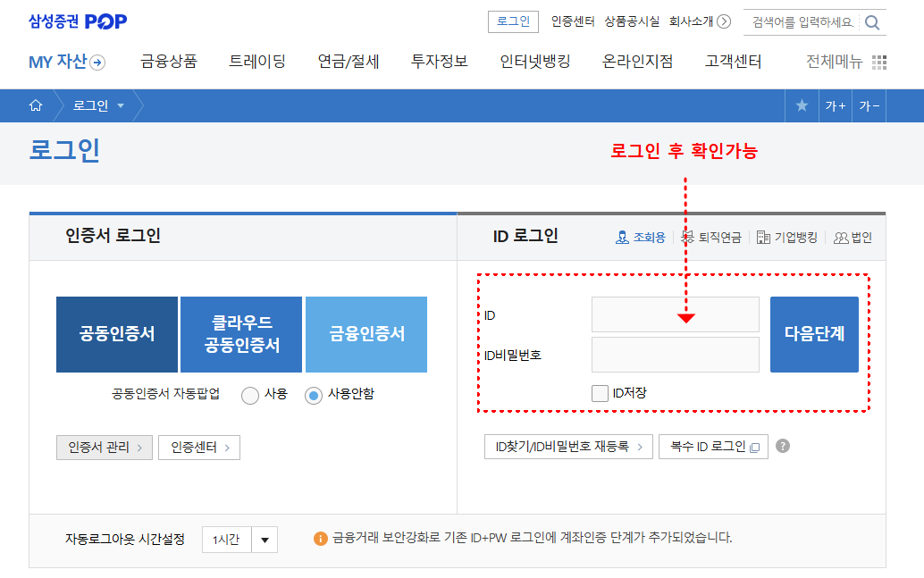Click the 금융인증서 button
Viewport: 924px width, 578px height.
tap(366, 334)
